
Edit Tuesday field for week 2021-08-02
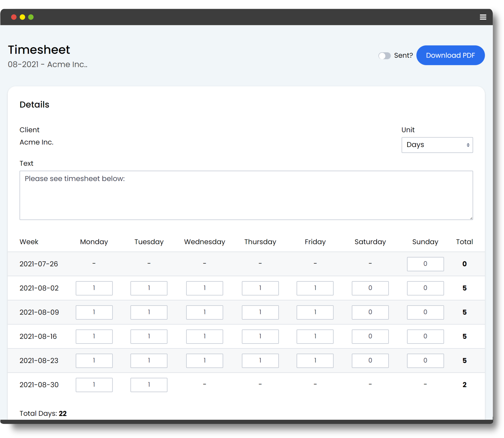(149, 288)
